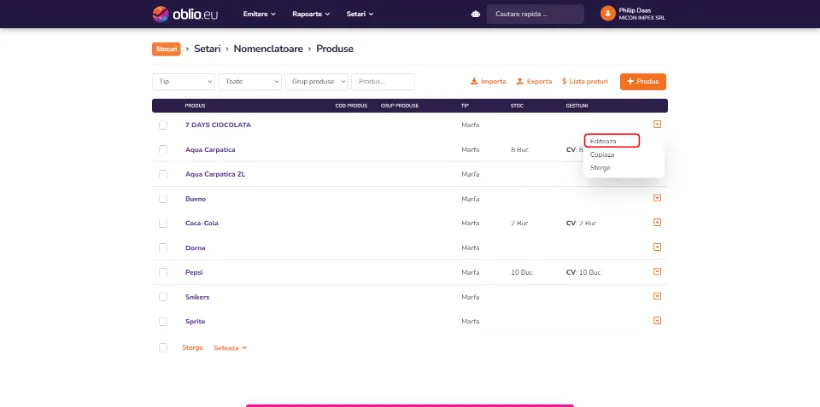Open the Aqua Carpatica product
Image resolution: width=820 pixels, height=407 pixels.
click(x=210, y=150)
